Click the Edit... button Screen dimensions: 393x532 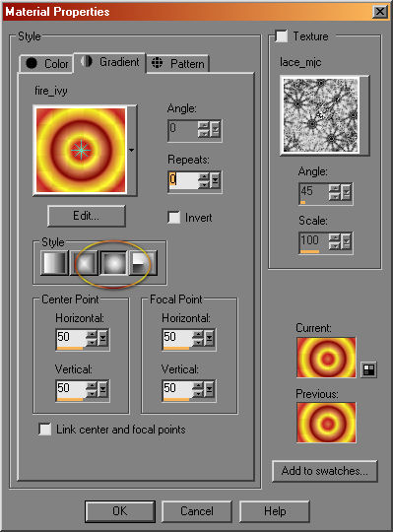87,216
